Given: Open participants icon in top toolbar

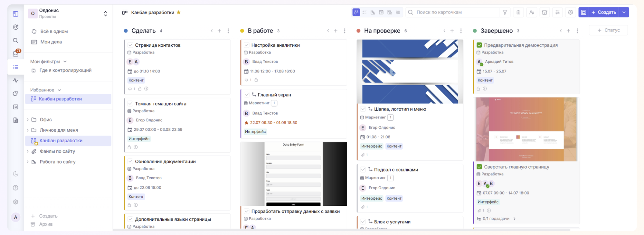Looking at the screenshot, I should point(531,12).
